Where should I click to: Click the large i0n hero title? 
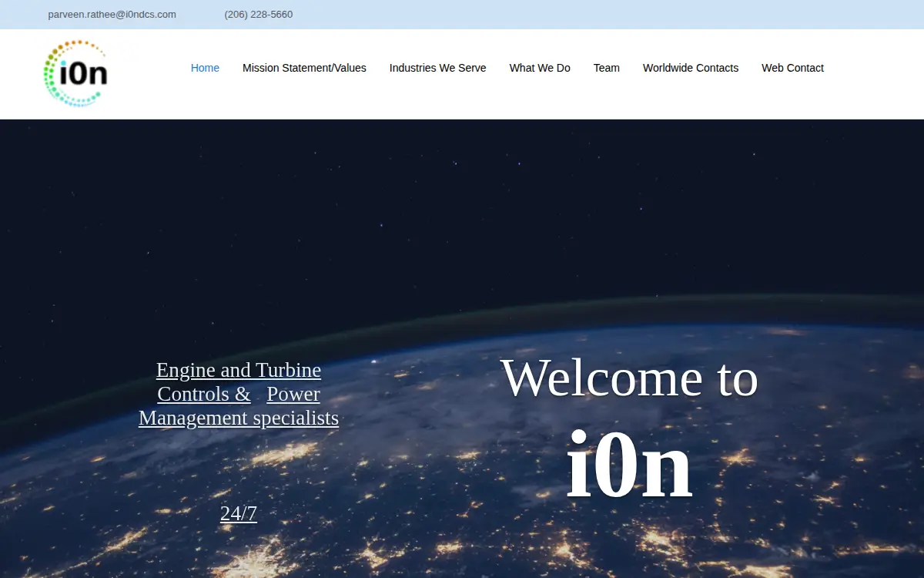tap(629, 464)
